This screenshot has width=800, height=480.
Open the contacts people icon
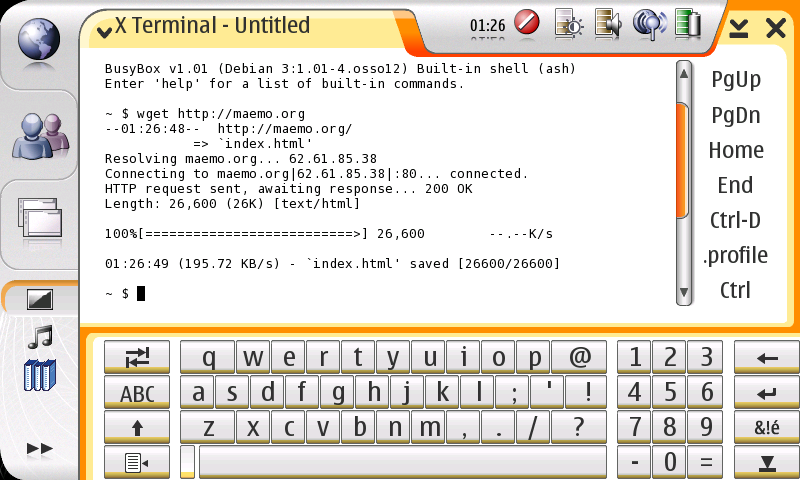click(39, 135)
